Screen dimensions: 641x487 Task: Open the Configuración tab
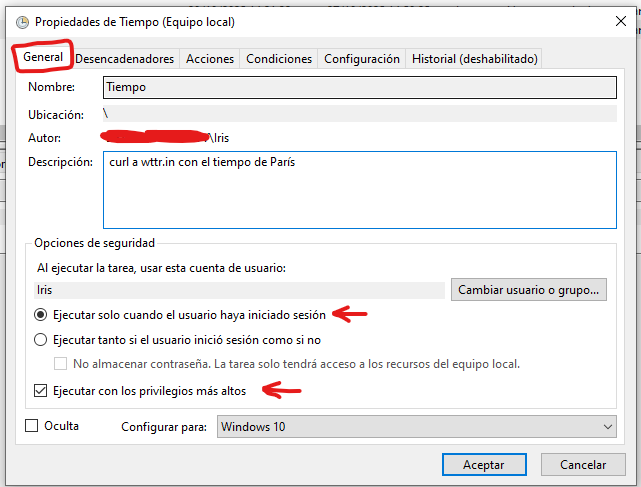coord(361,59)
